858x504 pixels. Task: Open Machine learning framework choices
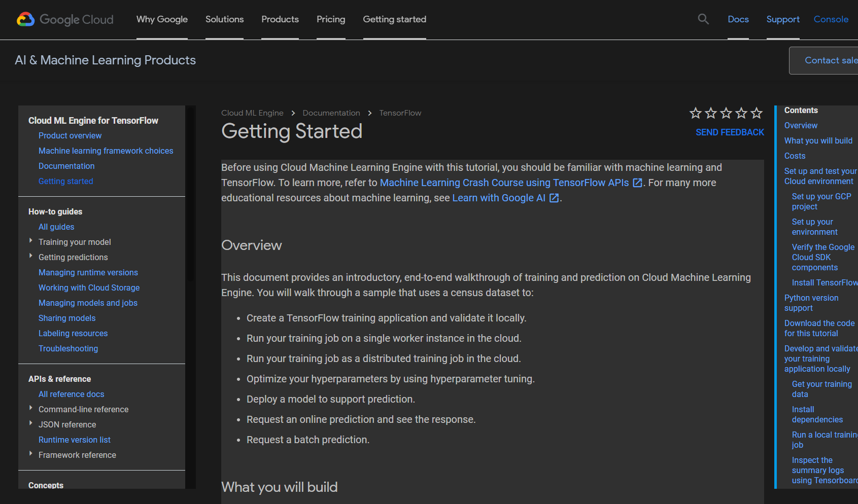pyautogui.click(x=106, y=151)
